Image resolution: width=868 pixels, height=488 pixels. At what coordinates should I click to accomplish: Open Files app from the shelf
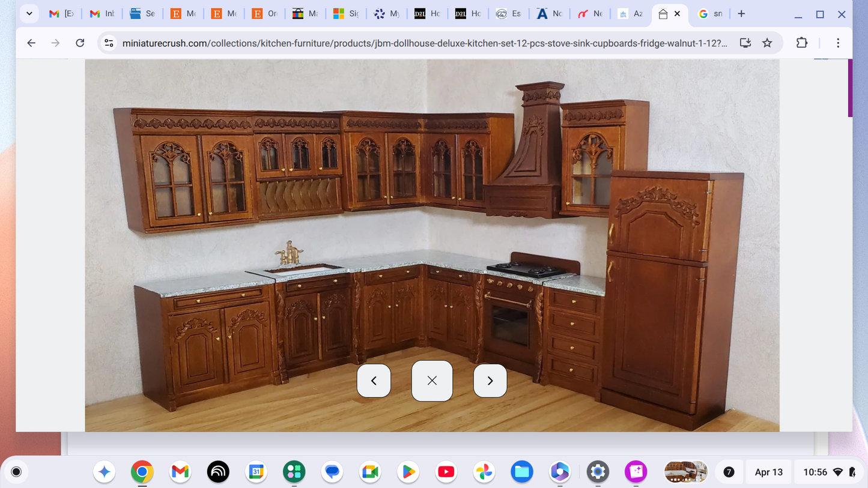pyautogui.click(x=522, y=472)
